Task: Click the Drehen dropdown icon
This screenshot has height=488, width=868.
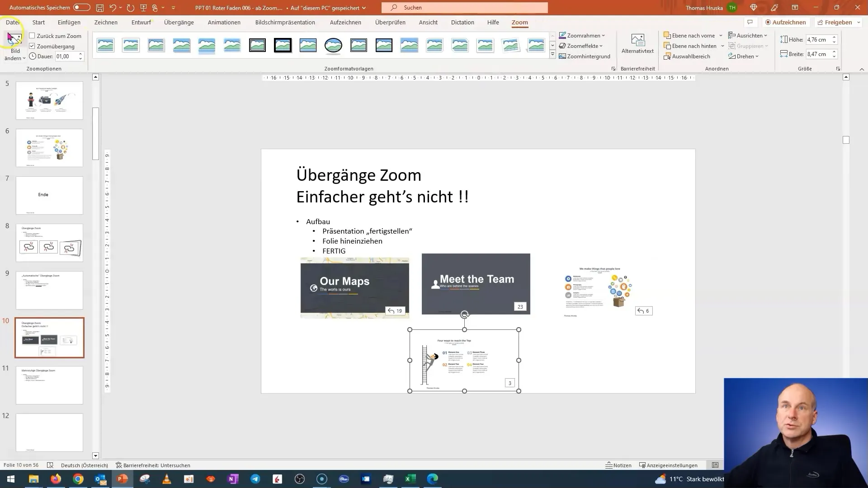Action: 757,56
